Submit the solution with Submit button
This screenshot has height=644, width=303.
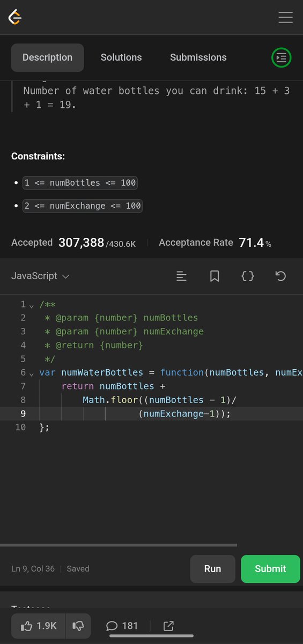coord(270,569)
